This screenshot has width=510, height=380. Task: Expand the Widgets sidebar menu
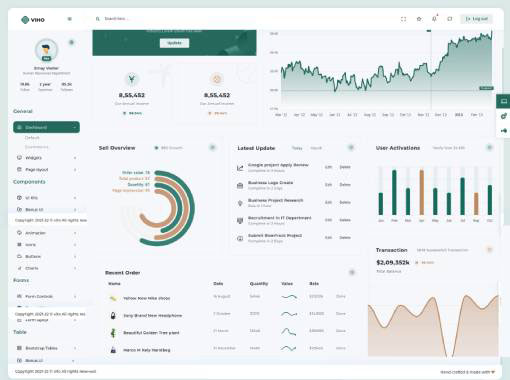[x=46, y=158]
